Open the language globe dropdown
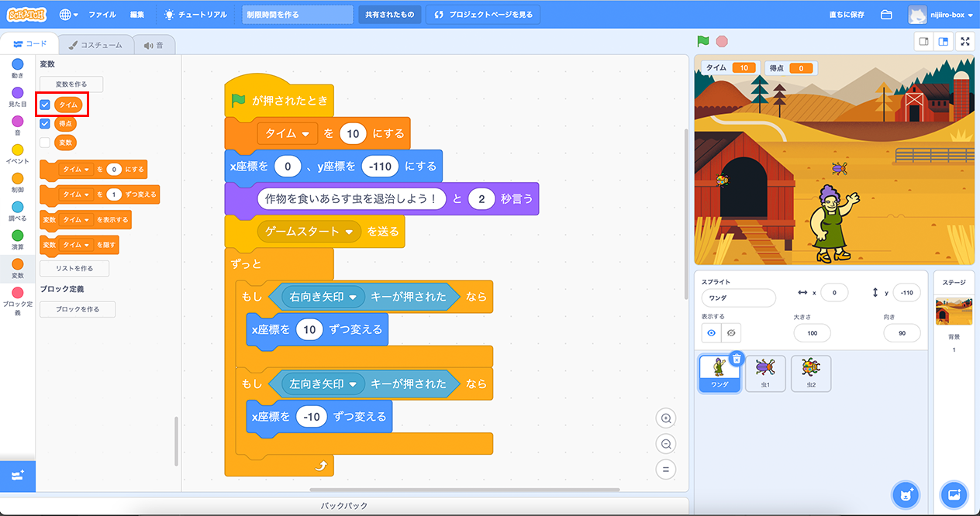980x516 pixels. coord(69,15)
